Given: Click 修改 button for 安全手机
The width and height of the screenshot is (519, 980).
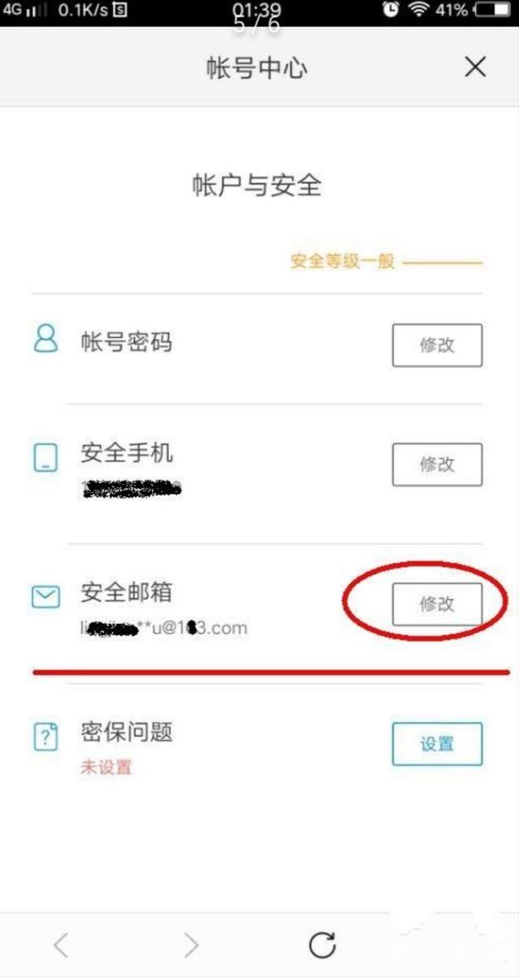Looking at the screenshot, I should tap(437, 464).
